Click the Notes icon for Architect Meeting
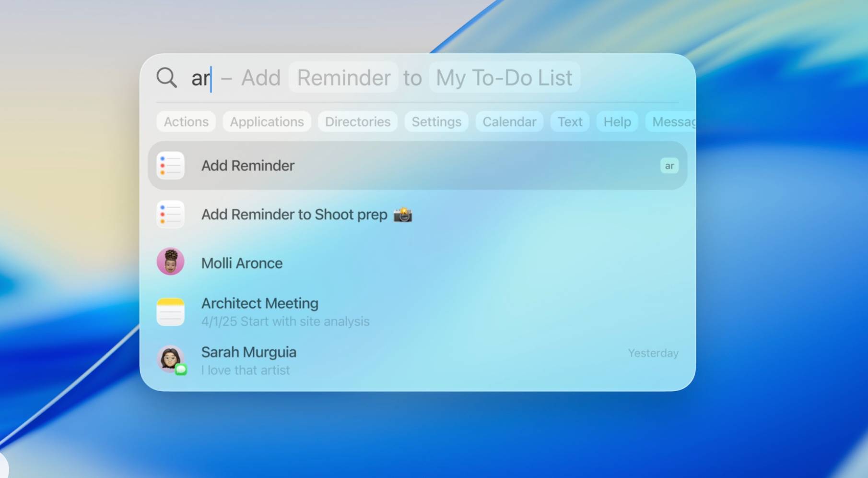This screenshot has width=868, height=478. coord(170,312)
